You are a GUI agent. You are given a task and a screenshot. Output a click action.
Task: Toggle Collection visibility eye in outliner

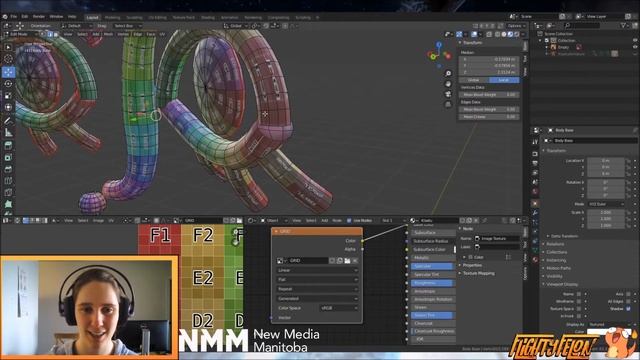pos(635,40)
